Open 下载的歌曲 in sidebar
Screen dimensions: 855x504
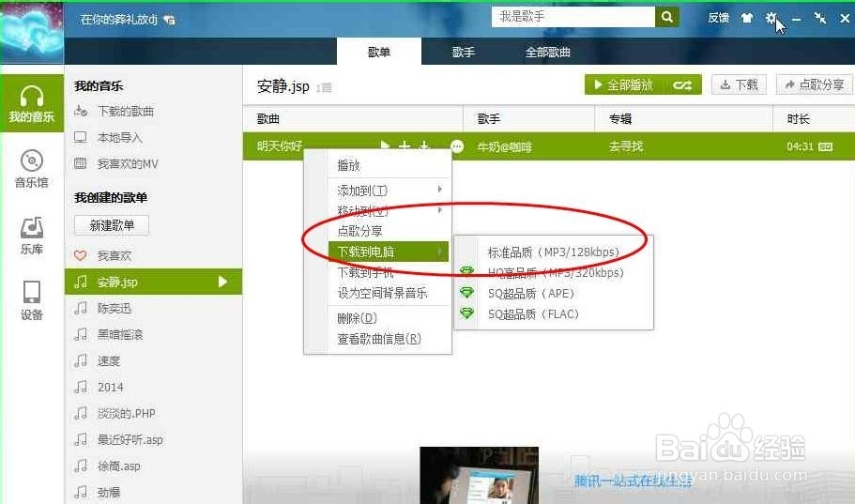[126, 112]
